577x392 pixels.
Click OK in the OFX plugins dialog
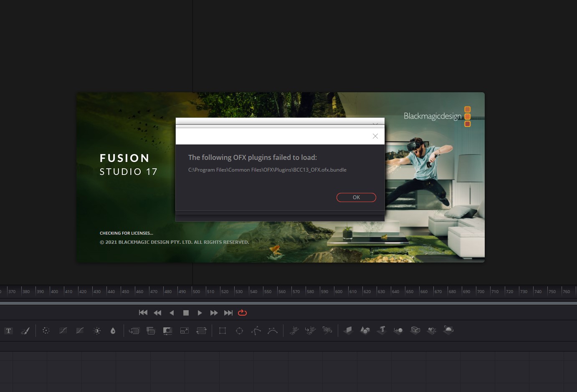coord(356,197)
